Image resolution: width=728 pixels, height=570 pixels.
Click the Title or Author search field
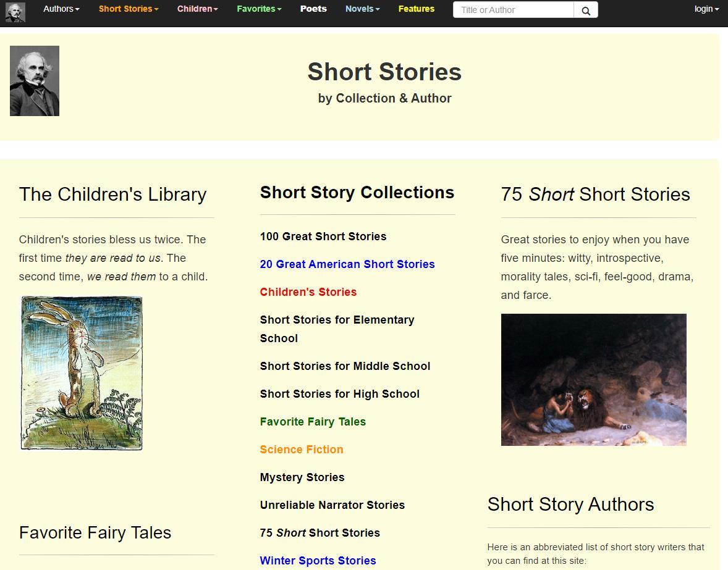tap(513, 10)
